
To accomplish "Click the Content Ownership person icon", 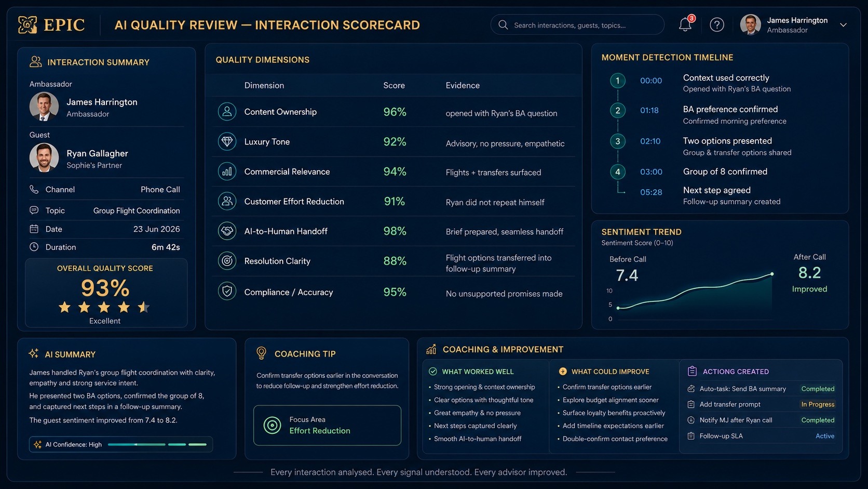I will tap(227, 112).
